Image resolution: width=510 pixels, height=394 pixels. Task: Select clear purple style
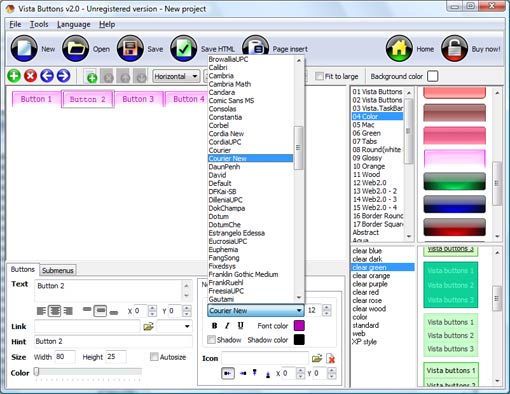tap(370, 284)
